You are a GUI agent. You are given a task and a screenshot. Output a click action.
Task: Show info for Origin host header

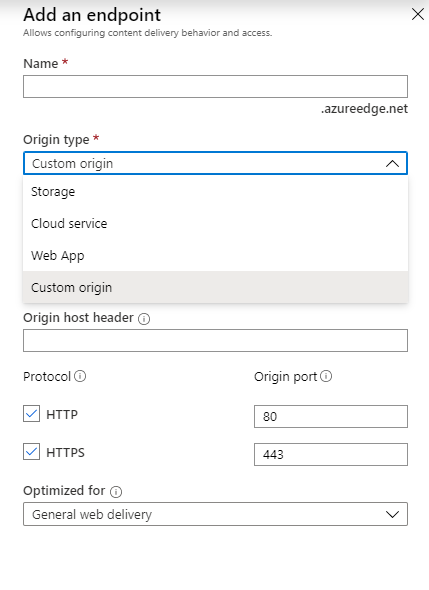tap(144, 319)
